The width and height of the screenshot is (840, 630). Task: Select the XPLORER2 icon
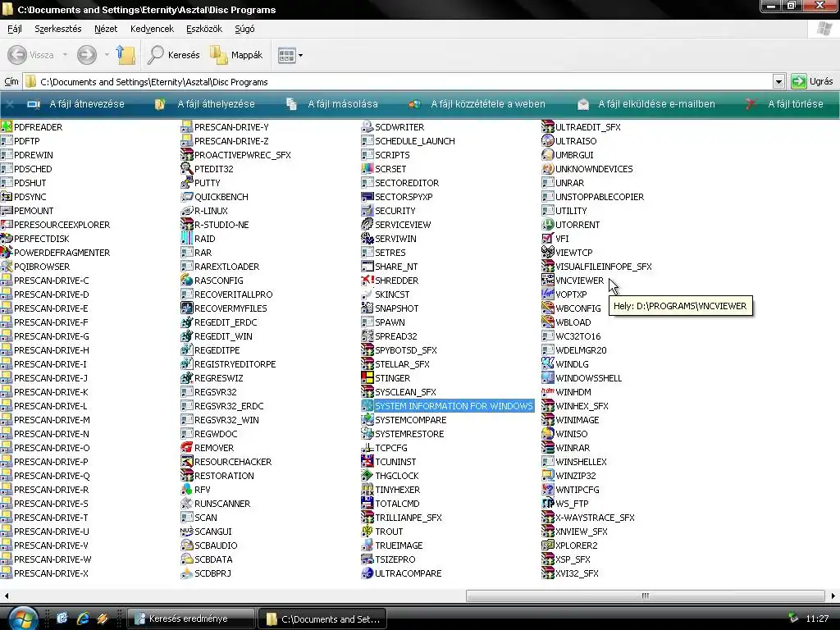(x=547, y=545)
